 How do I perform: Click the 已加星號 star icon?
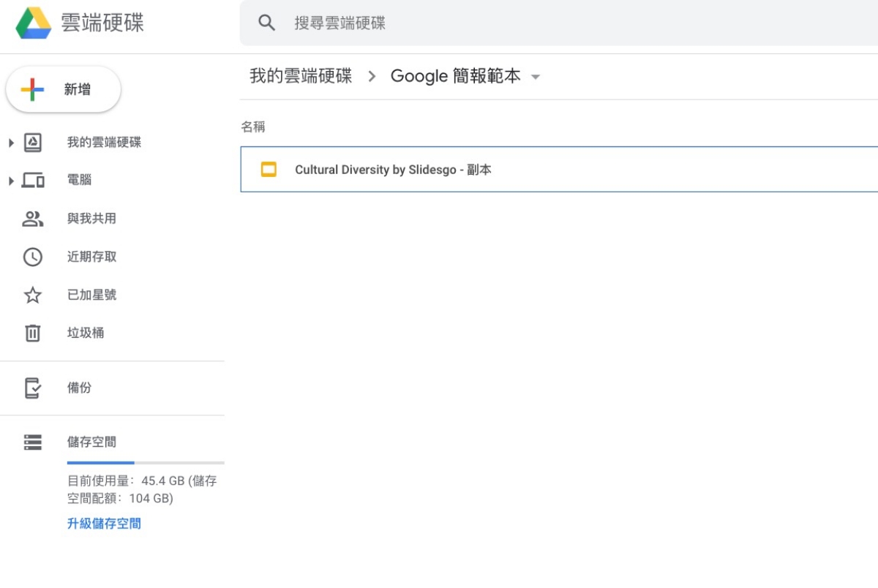tap(33, 295)
